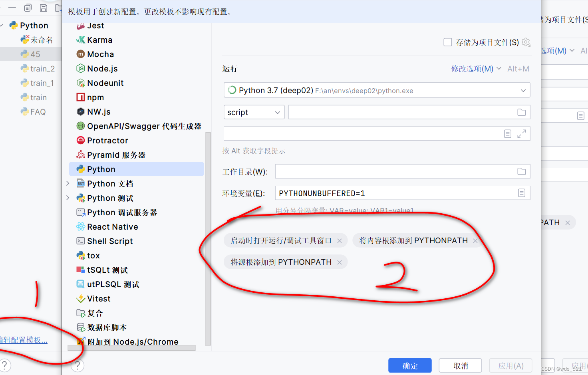The width and height of the screenshot is (588, 375).
Task: Click the 取消 button
Action: click(x=461, y=365)
